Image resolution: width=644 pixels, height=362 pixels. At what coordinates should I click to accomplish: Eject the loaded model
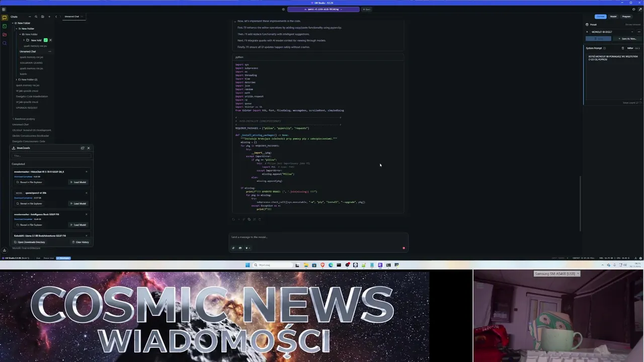(367, 9)
